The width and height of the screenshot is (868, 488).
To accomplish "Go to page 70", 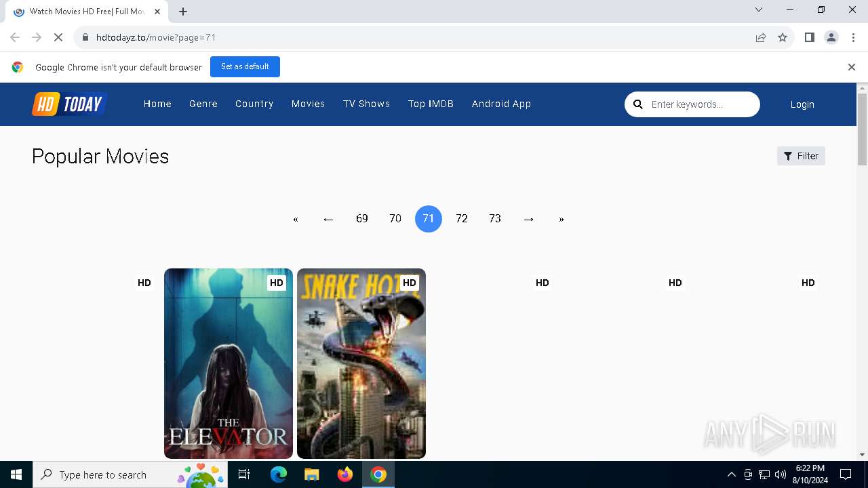I will point(395,219).
